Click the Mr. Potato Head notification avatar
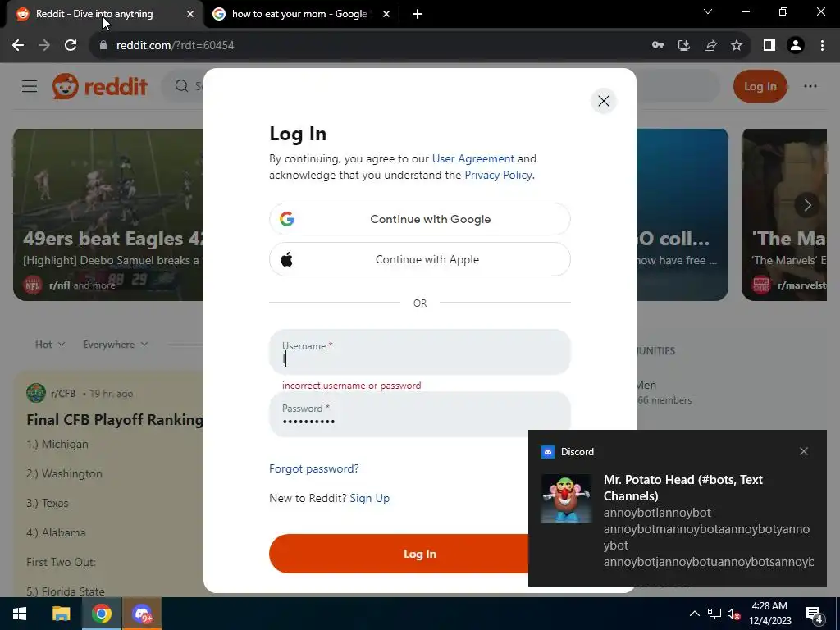 [x=566, y=498]
